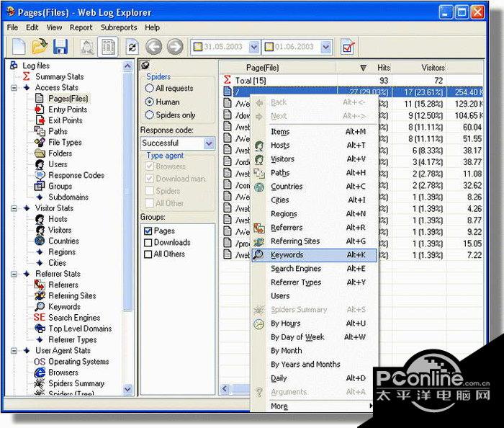This screenshot has height=428, width=504.
Task: Click the Exit Points tree icon
Action: (40, 120)
